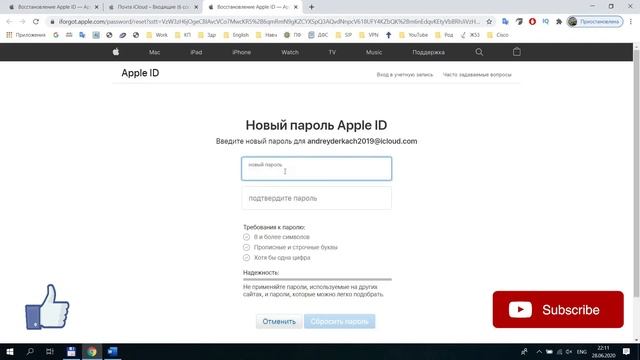Open the English bookmarks folder
640x360 pixels.
point(236,35)
